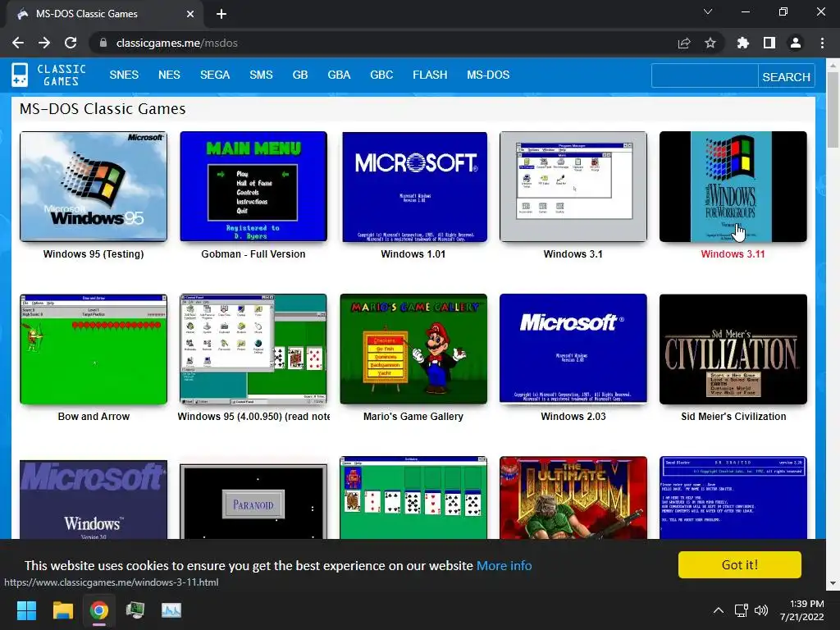Open the Extensions puzzle icon
The width and height of the screenshot is (840, 630).
pos(743,43)
